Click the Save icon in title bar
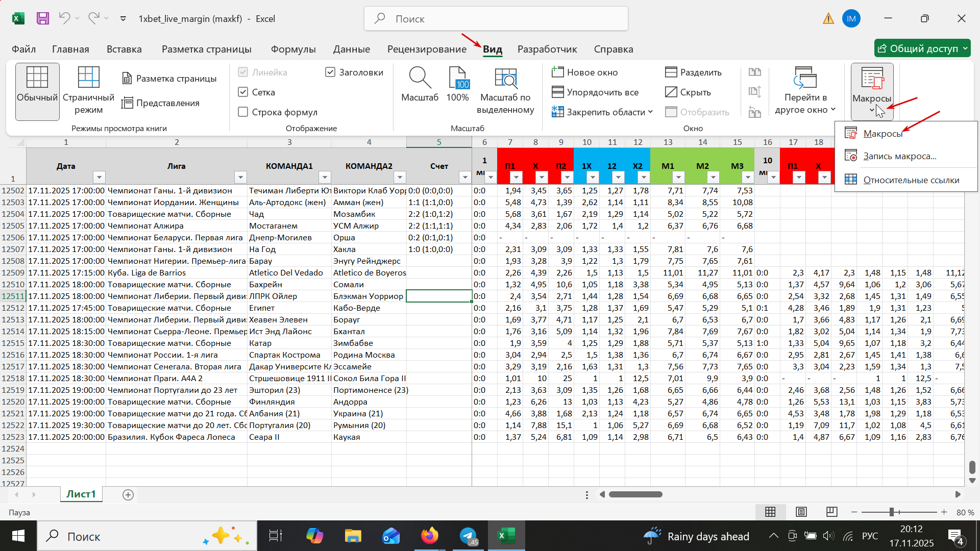 pyautogui.click(x=43, y=19)
